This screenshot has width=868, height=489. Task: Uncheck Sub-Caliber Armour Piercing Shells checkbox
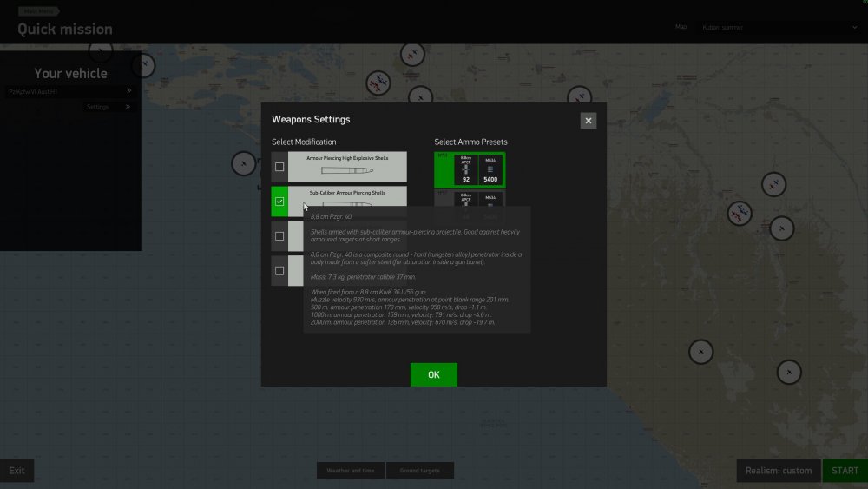pos(279,202)
